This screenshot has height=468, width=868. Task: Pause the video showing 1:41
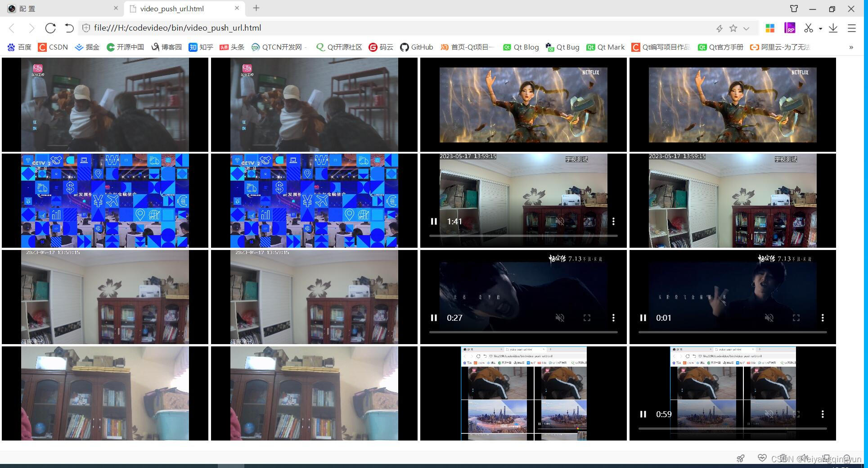(434, 221)
